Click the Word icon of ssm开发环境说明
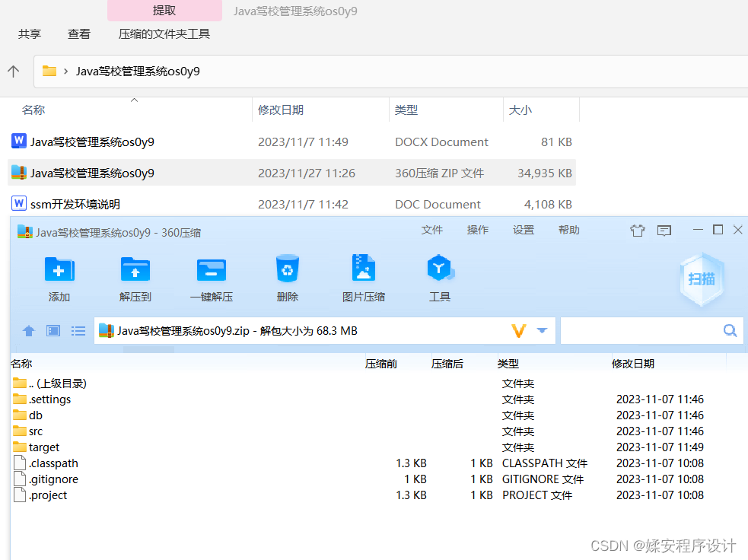This screenshot has height=560, width=748. (18, 204)
